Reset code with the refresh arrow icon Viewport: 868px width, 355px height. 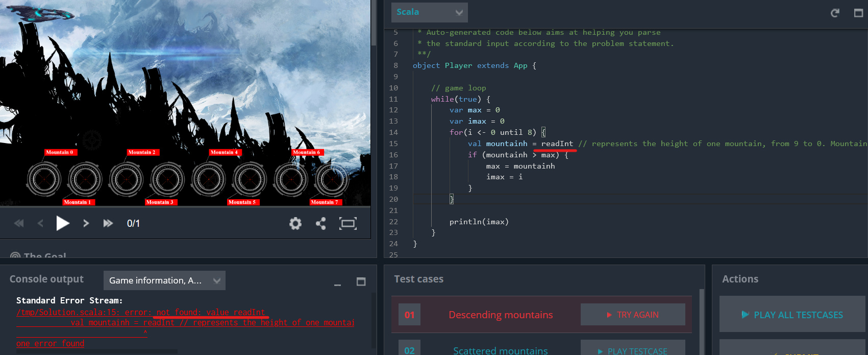click(x=835, y=13)
